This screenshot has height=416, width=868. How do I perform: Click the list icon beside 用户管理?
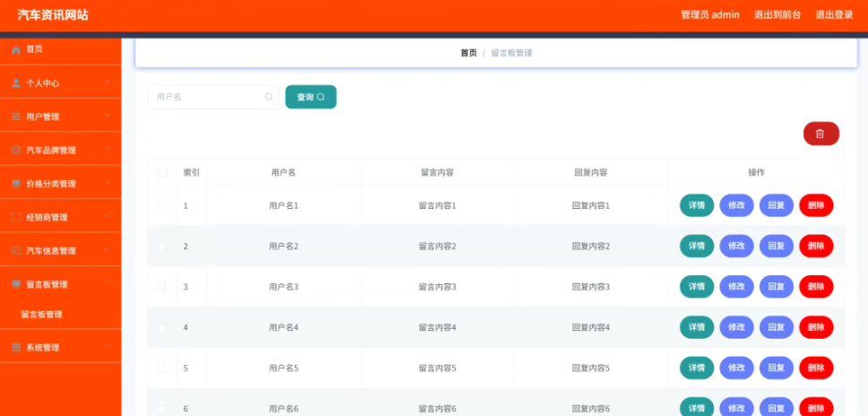(16, 117)
